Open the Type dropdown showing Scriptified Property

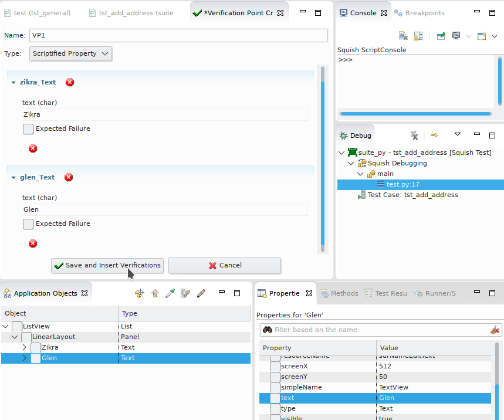(70, 54)
